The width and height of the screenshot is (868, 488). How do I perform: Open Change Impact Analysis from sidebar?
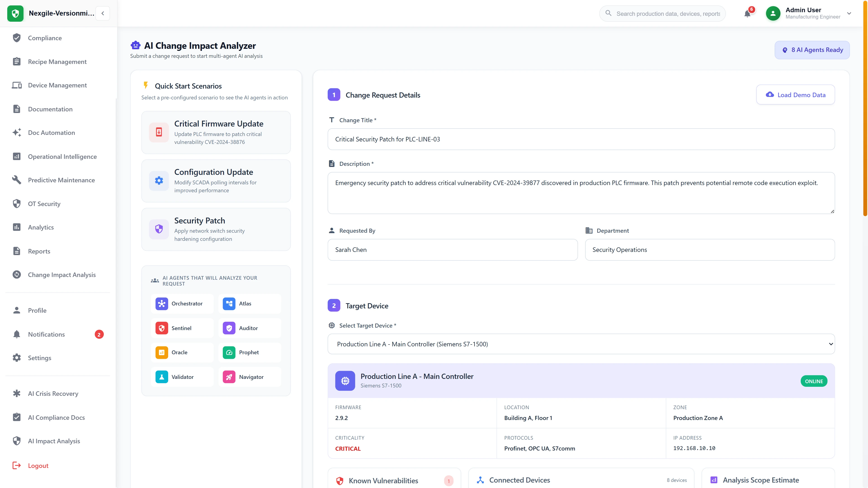[x=62, y=274]
